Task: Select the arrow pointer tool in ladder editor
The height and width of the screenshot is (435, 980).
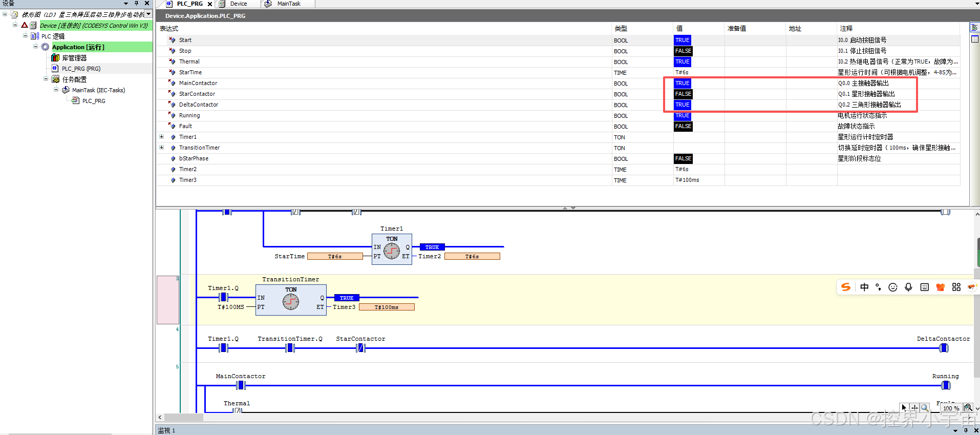Action: point(904,408)
